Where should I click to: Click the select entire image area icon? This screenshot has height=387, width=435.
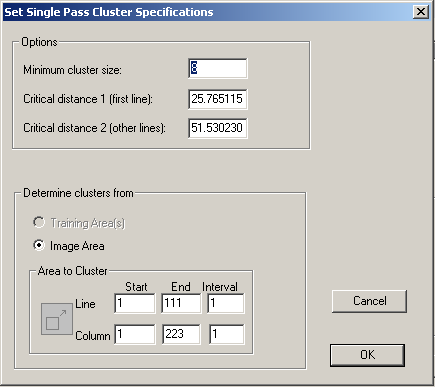click(x=57, y=319)
